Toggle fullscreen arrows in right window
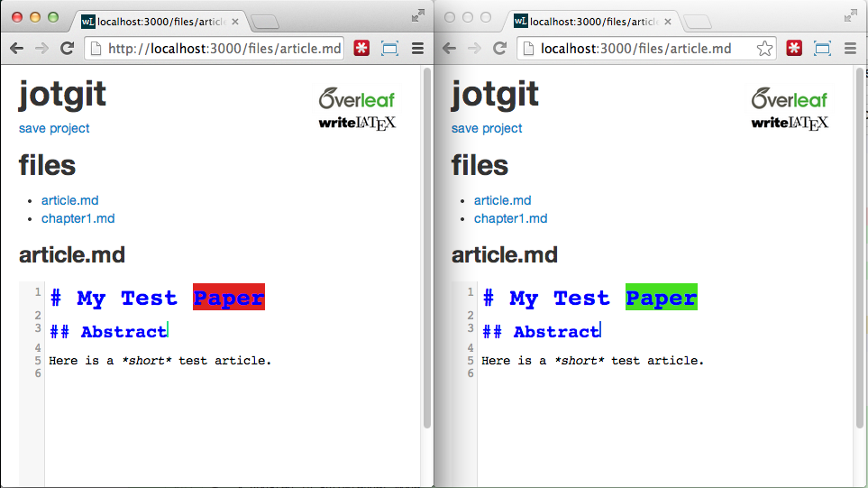 click(851, 15)
